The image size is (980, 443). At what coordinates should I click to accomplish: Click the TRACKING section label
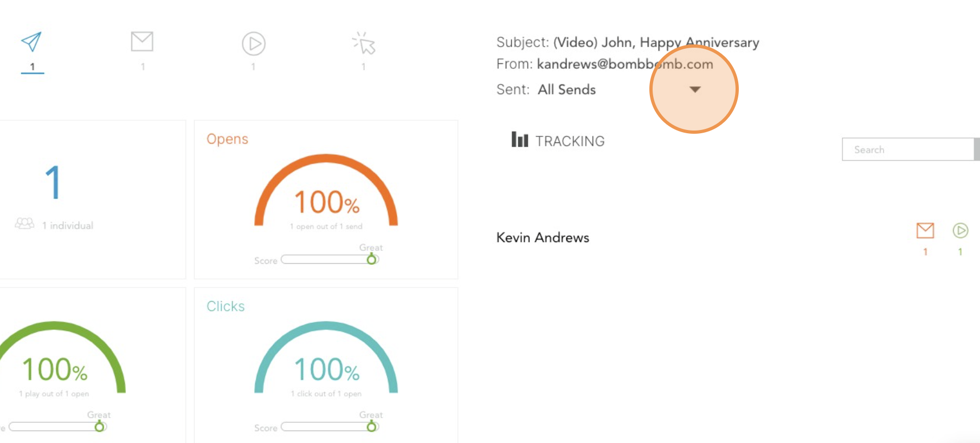(570, 141)
